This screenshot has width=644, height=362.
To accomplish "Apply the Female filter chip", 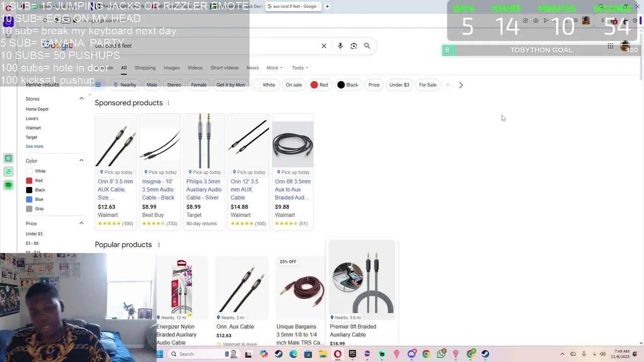I will (199, 85).
